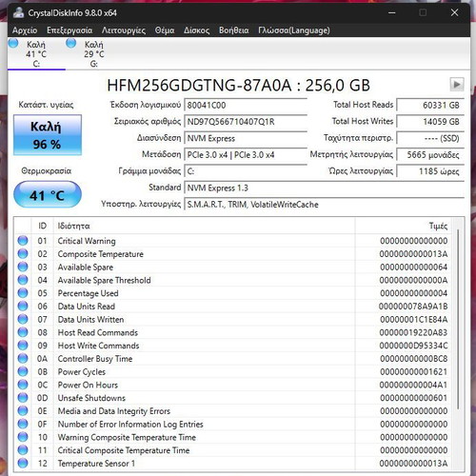Click the NVM Express interface field
Viewport: 476px width, 476px height.
(246, 138)
